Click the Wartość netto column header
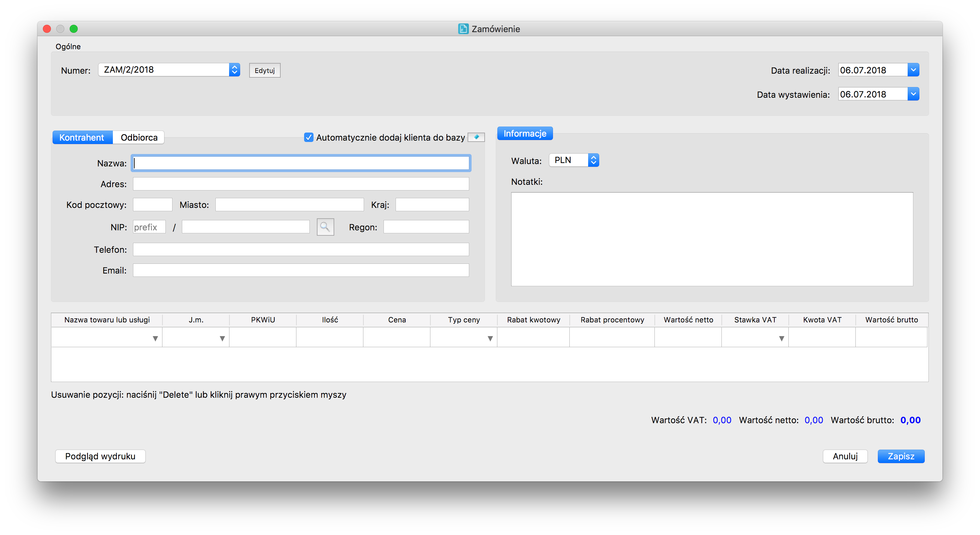The height and width of the screenshot is (535, 980). tap(688, 320)
